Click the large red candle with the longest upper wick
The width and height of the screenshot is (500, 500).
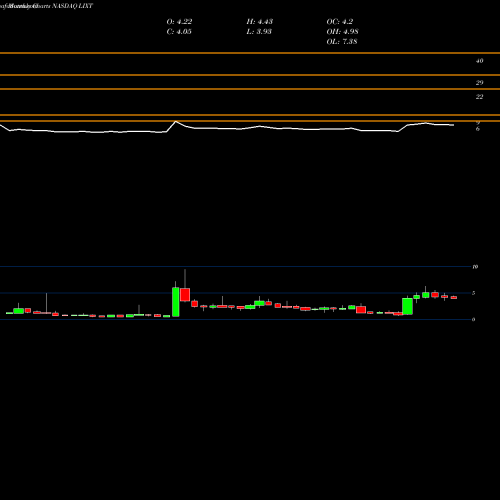pyautogui.click(x=185, y=295)
